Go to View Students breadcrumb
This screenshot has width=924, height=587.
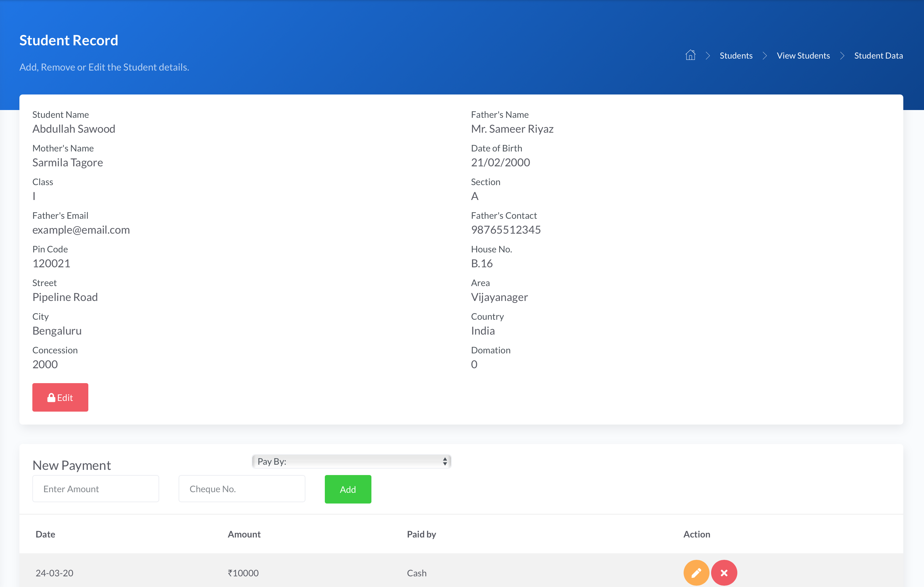click(803, 56)
